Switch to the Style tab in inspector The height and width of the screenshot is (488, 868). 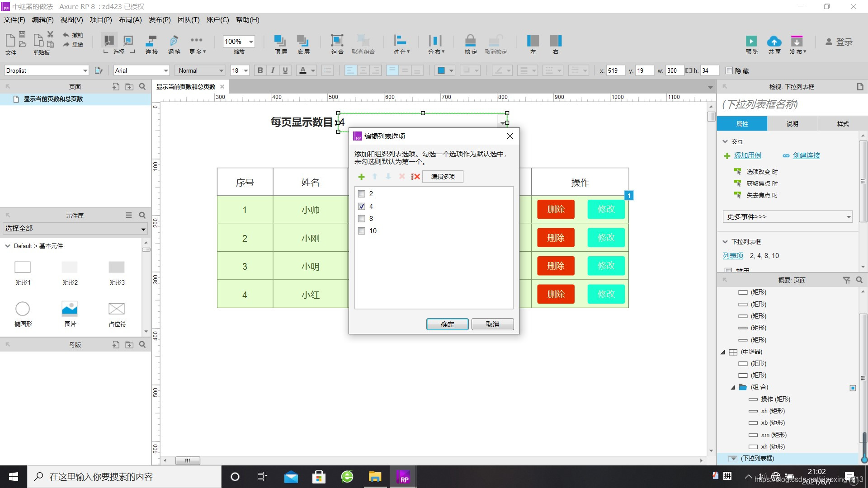coord(843,124)
